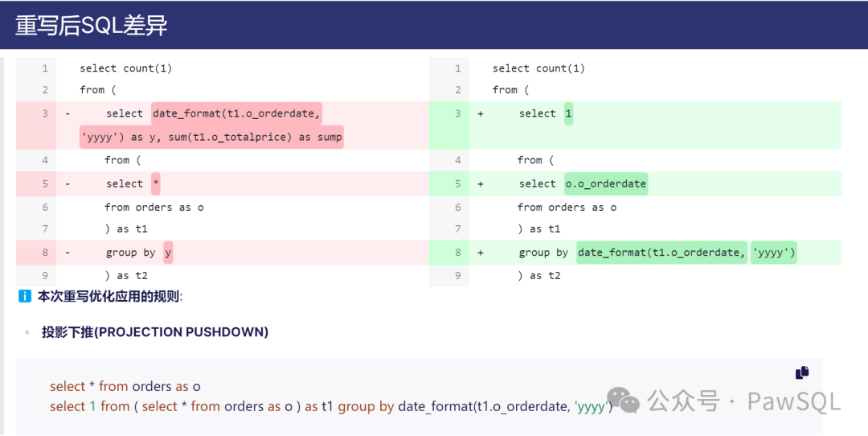Click the highlighted "y" after group by on the left
868x436 pixels.
168,253
